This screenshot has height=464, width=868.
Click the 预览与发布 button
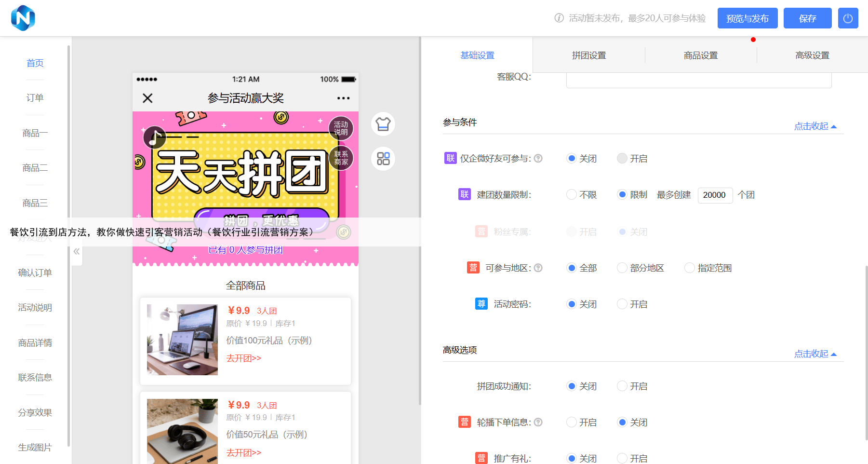[747, 18]
